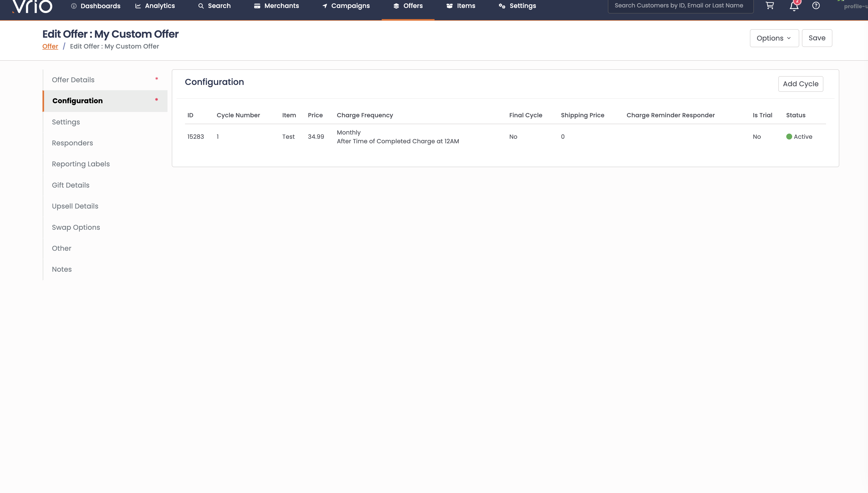The width and height of the screenshot is (868, 493).
Task: Open the Notes section
Action: (105, 269)
